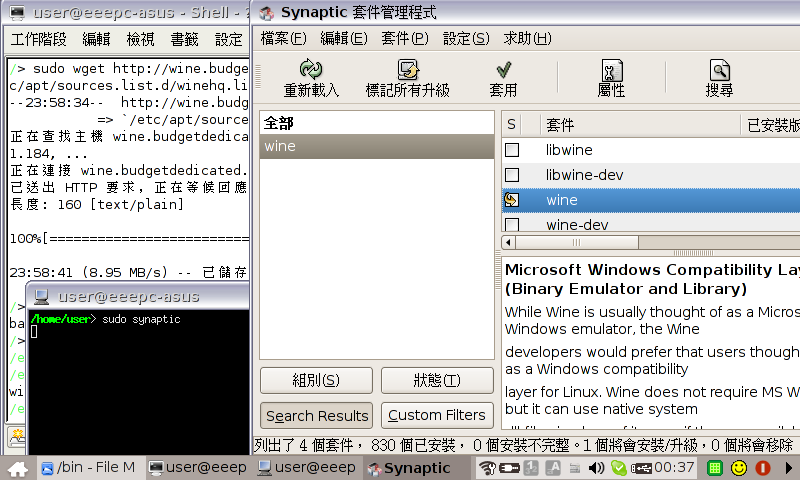Screen dimensions: 800x480
Task: Toggle the libwine-dev package checkbox
Action: click(x=512, y=175)
